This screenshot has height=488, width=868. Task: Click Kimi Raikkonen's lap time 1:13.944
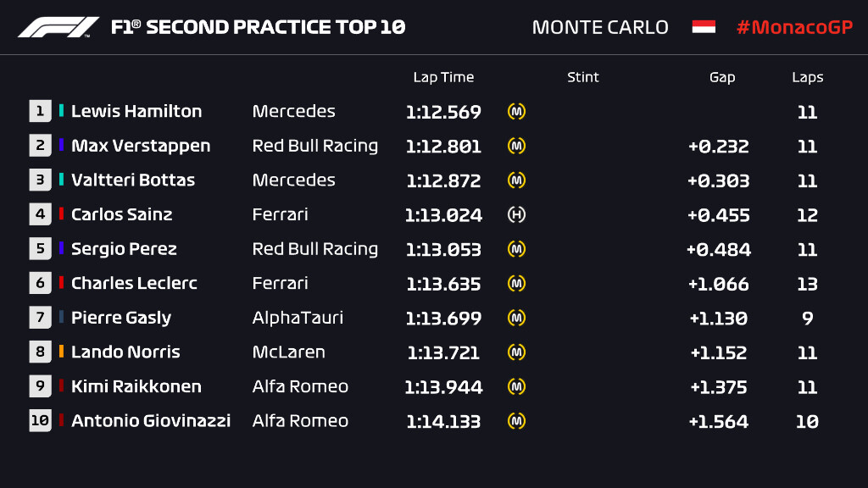click(x=443, y=387)
